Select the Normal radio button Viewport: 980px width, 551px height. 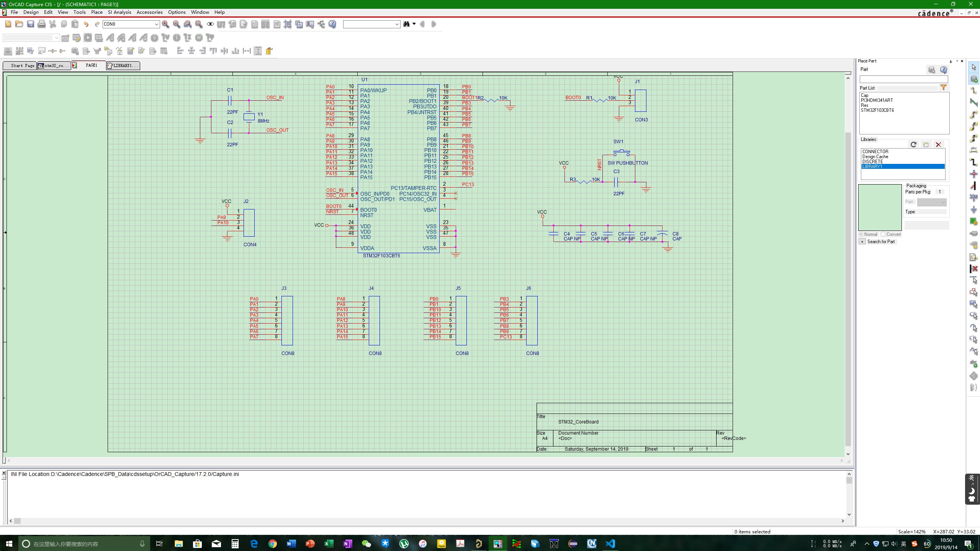861,234
